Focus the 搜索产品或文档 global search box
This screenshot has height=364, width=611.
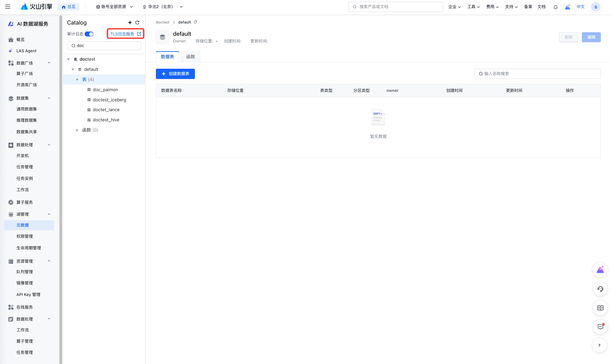395,7
